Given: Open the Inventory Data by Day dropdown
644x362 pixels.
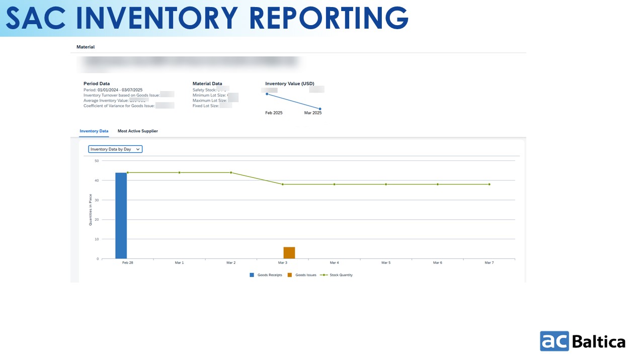Looking at the screenshot, I should 115,149.
